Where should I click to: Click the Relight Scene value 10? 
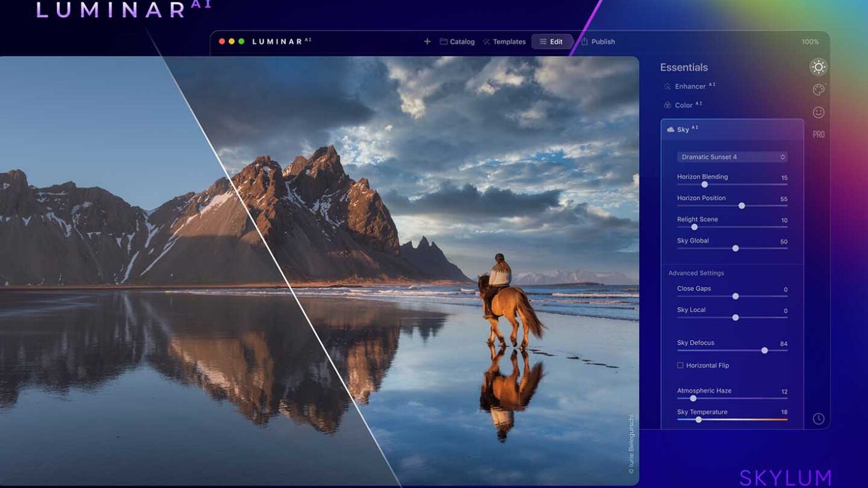click(784, 220)
